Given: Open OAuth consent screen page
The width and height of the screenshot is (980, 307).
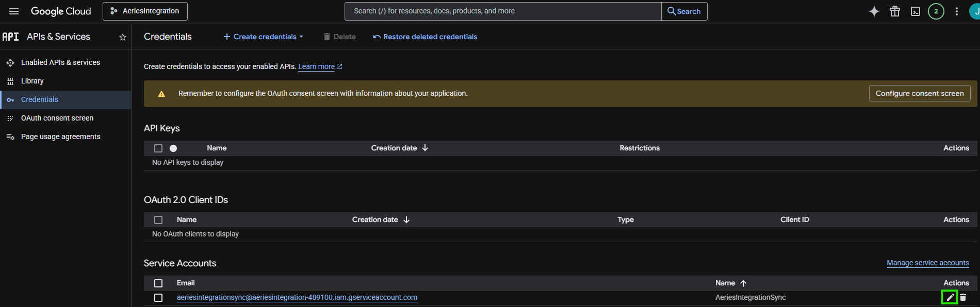Looking at the screenshot, I should tap(57, 118).
